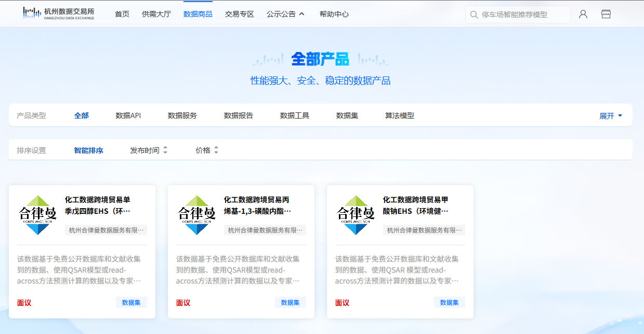Image resolution: width=644 pixels, height=334 pixels.
Task: Click the Hangzhou Data Exchange logo
Action: pos(58,14)
